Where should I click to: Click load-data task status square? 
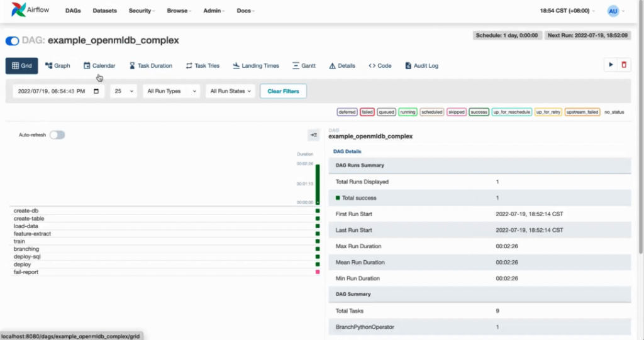point(318,226)
